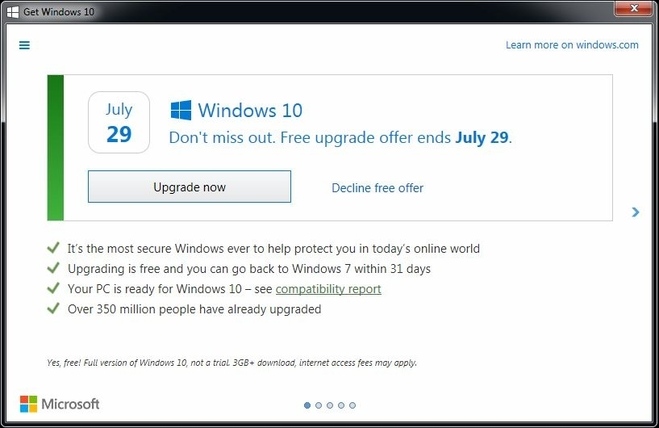
Task: Open the hamburger menu icon
Action: (x=24, y=45)
